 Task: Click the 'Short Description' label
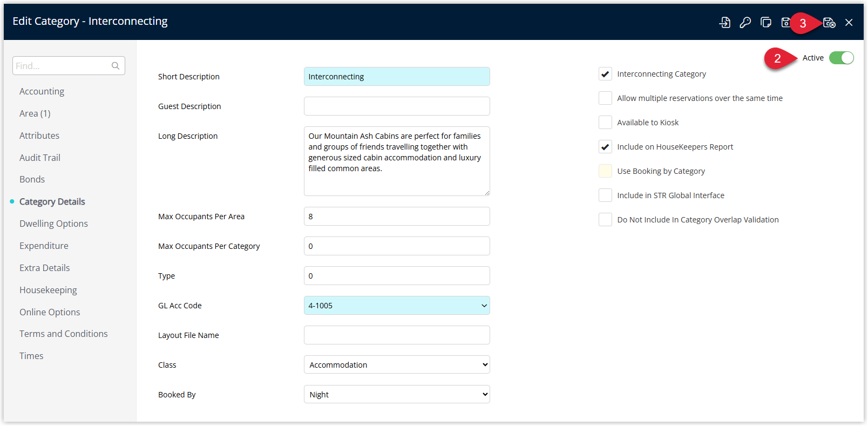point(189,77)
